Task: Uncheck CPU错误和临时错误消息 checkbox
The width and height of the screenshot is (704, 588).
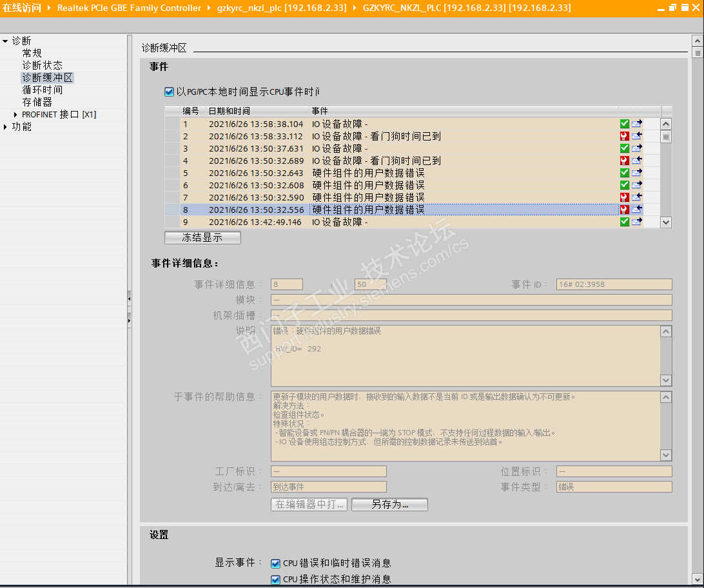Action: tap(276, 563)
